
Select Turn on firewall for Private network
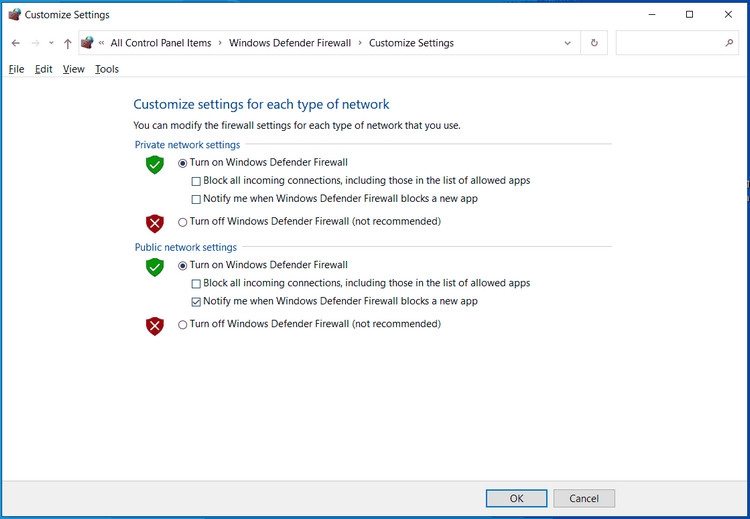182,163
